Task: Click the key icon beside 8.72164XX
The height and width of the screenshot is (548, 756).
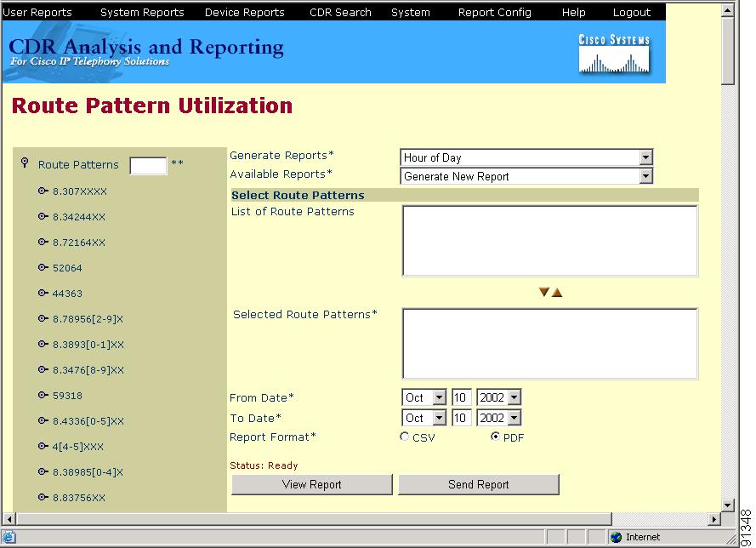Action: 43,243
